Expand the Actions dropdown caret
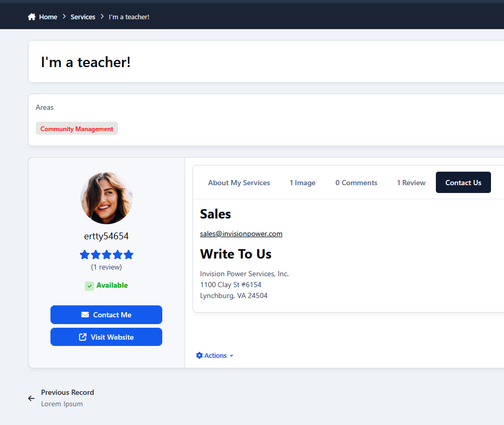The image size is (504, 425). [x=231, y=356]
